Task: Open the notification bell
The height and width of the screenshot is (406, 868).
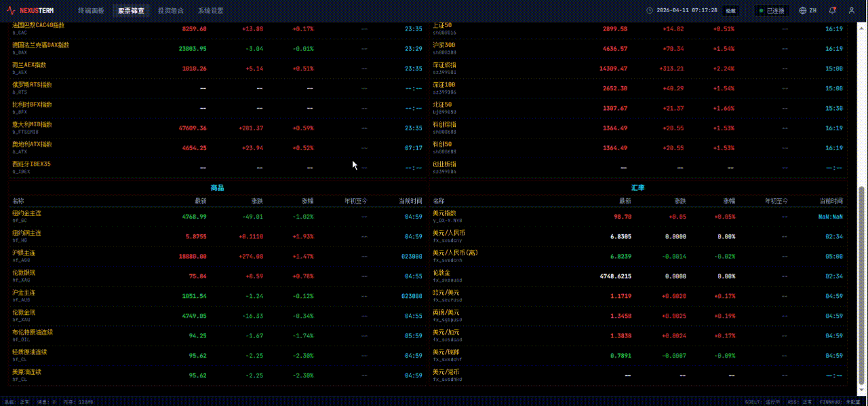Action: [x=832, y=11]
